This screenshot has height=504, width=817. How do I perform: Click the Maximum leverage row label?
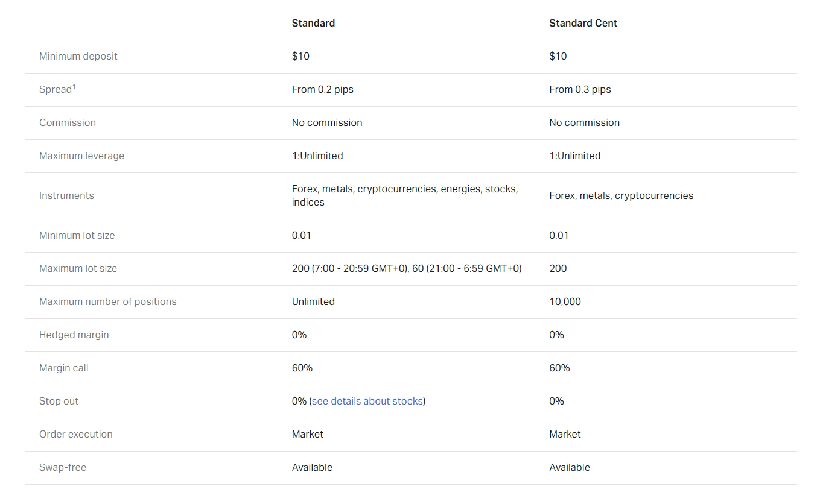click(x=81, y=156)
